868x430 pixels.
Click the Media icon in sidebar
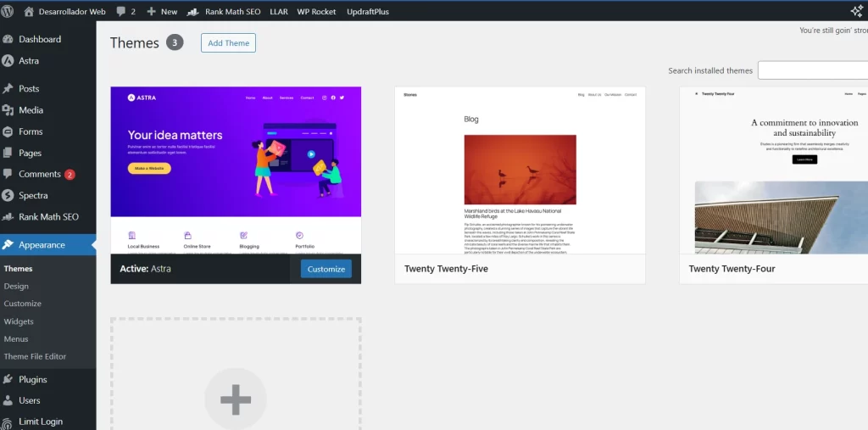click(x=8, y=110)
